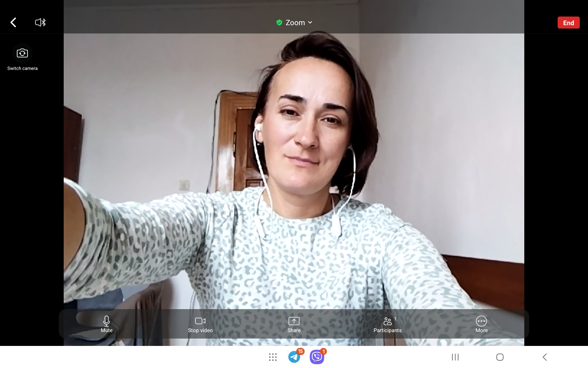The image size is (588, 368).
Task: Click the Telegram app icon
Action: [x=295, y=357]
